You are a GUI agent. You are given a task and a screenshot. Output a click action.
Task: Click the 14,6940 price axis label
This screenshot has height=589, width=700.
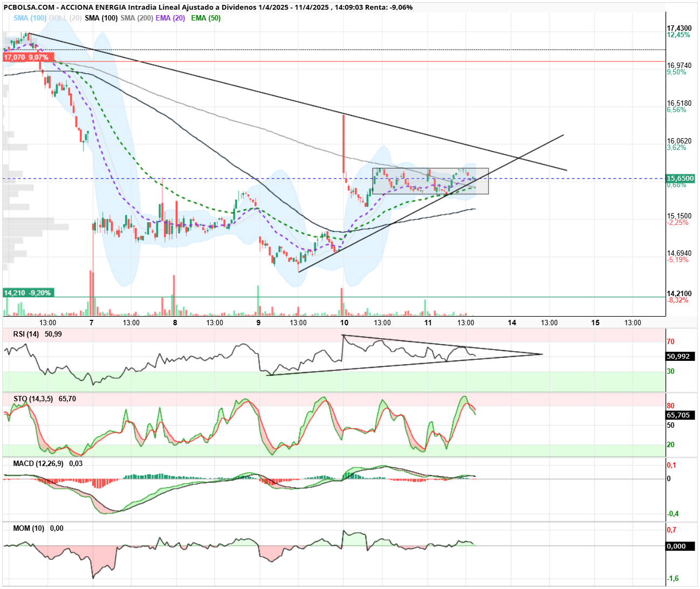coord(679,254)
